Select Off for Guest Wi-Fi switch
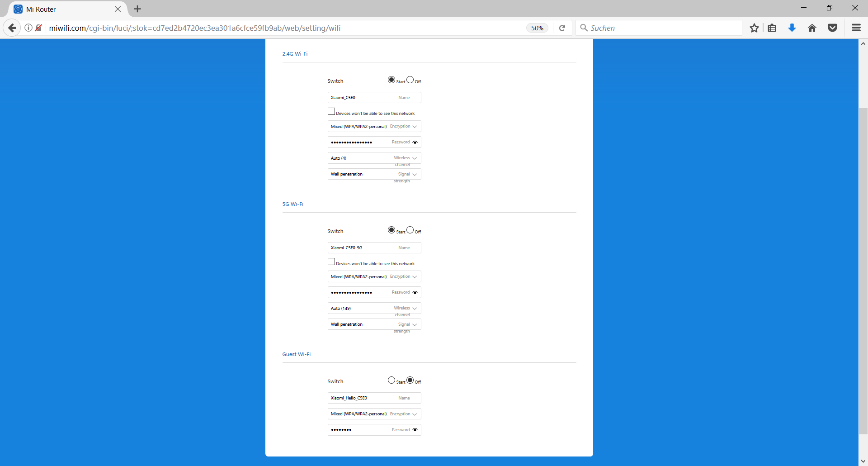The width and height of the screenshot is (868, 466). tap(410, 380)
